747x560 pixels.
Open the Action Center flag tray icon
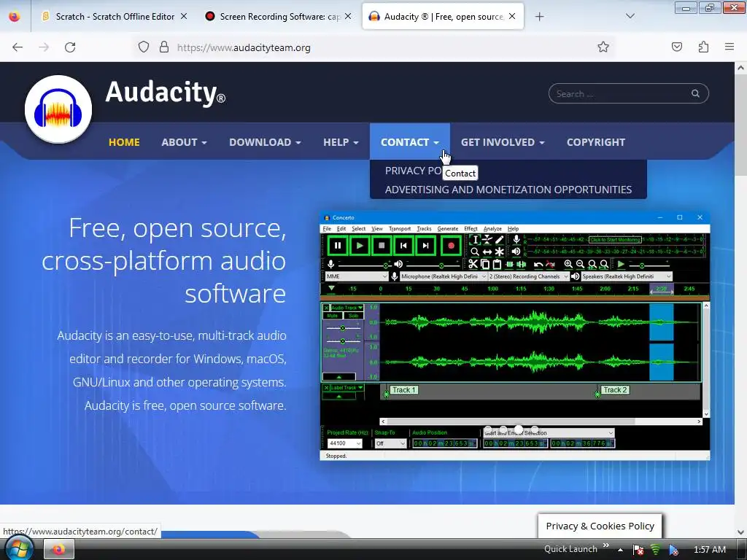click(x=638, y=550)
